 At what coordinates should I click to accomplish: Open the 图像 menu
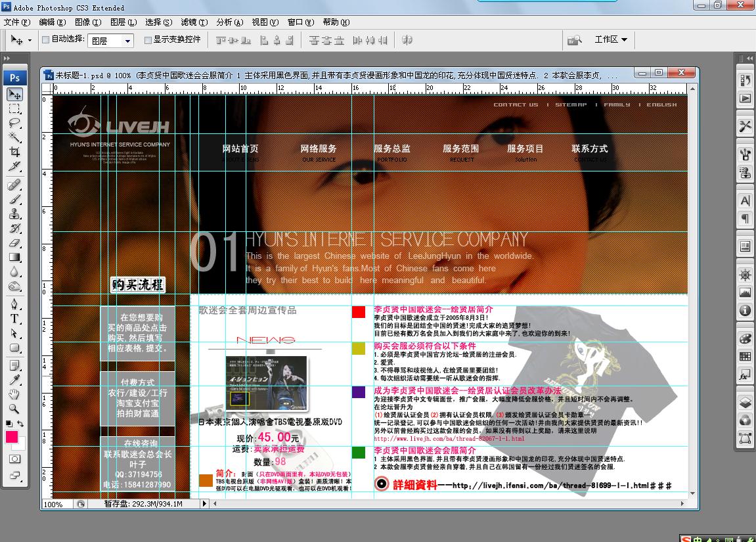(x=87, y=22)
